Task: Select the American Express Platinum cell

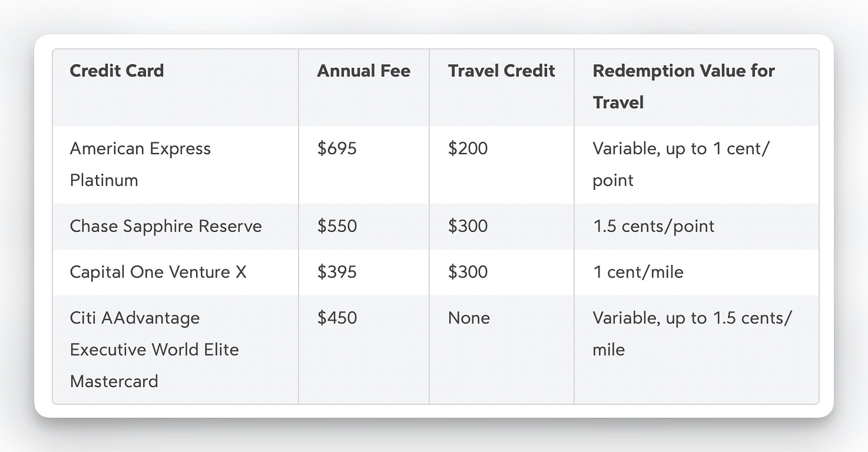Action: (x=140, y=164)
